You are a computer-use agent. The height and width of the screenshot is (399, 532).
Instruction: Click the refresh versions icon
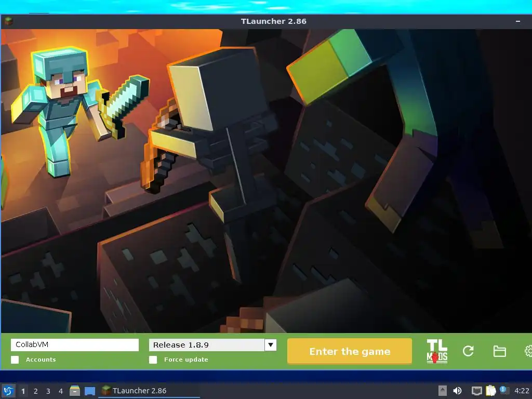pos(468,351)
